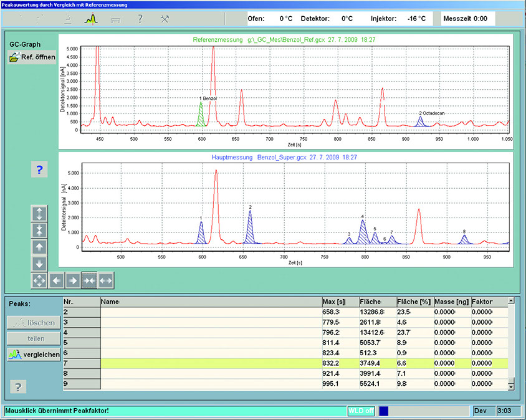Click blue question mark beside main graph
Screen dimensions: 526x420
(x=39, y=169)
